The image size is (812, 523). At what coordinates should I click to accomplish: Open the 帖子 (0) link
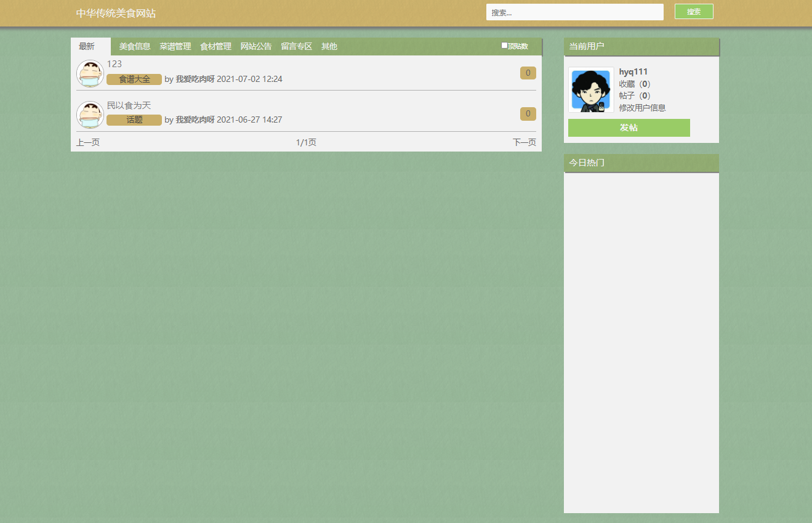[x=635, y=95]
